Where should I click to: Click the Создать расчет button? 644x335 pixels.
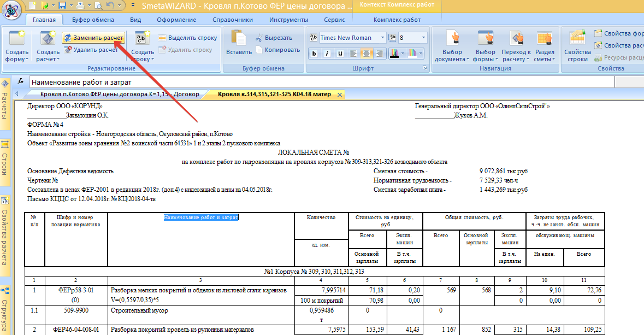(x=48, y=46)
